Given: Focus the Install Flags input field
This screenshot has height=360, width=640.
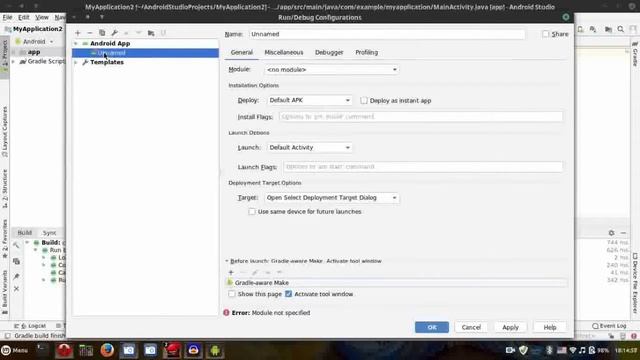Looking at the screenshot, I should pos(421,117).
